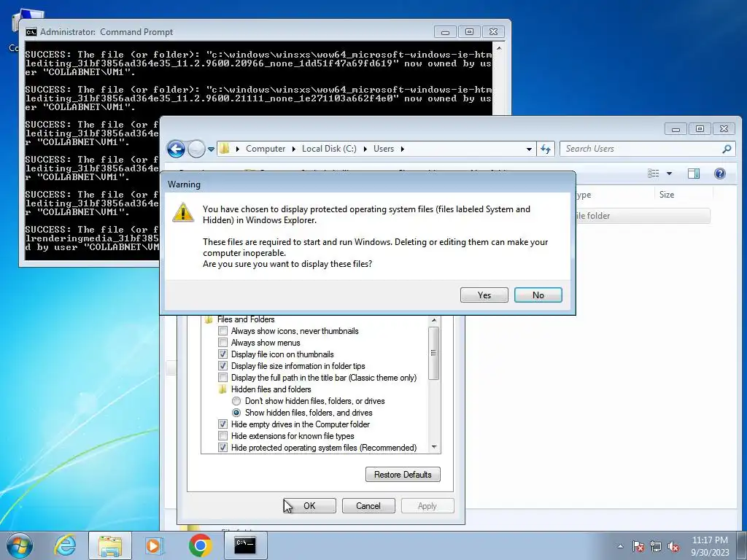Click the network tray icon
This screenshot has height=560, width=747.
[656, 546]
